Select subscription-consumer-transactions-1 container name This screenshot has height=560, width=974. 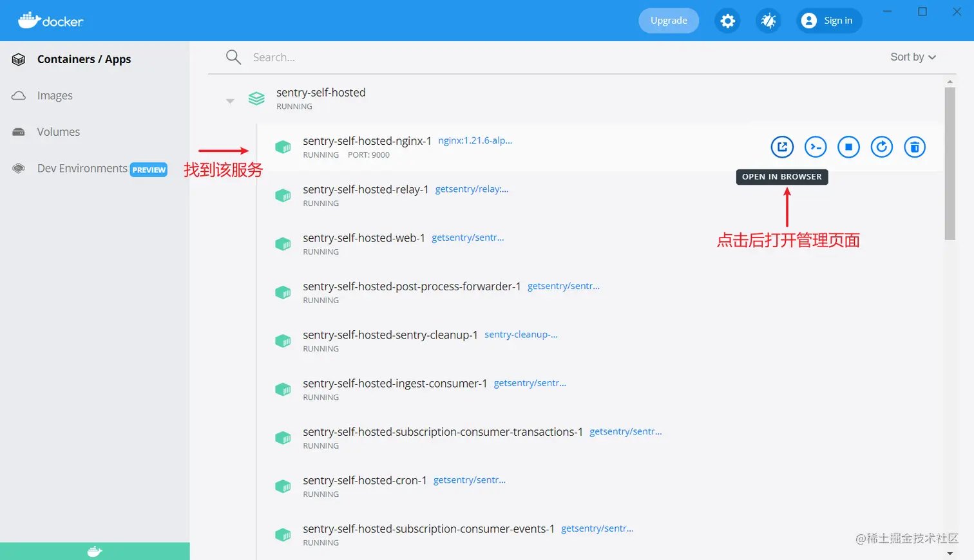tap(443, 432)
